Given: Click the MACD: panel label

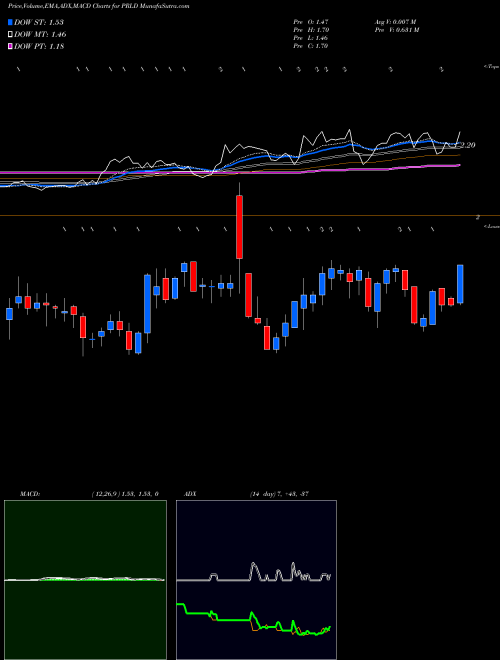Looking at the screenshot, I should [x=30, y=494].
